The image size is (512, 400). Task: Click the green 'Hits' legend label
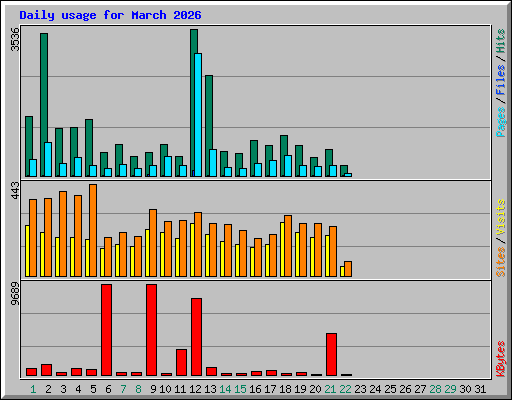click(x=501, y=41)
